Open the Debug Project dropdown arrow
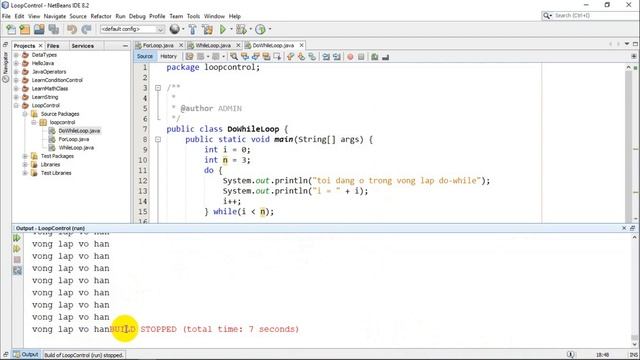The image size is (640, 360). click(x=250, y=29)
